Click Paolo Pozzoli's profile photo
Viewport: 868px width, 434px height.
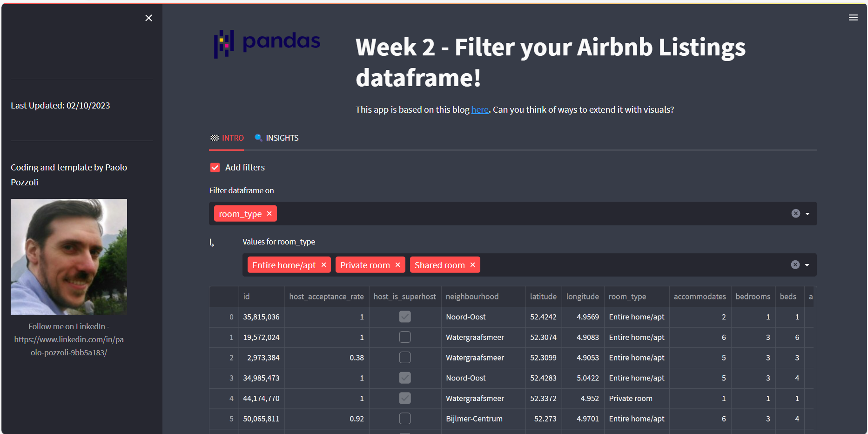tap(69, 257)
